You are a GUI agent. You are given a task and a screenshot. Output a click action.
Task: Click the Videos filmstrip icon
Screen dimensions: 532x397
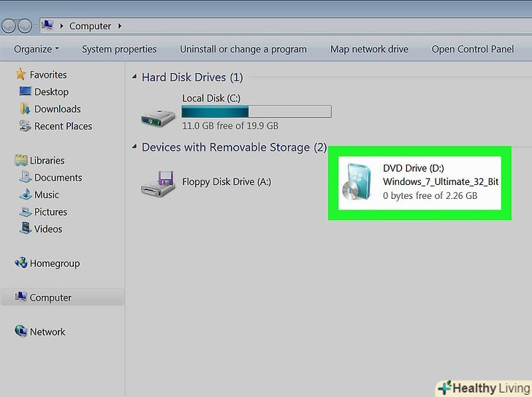[x=26, y=228]
